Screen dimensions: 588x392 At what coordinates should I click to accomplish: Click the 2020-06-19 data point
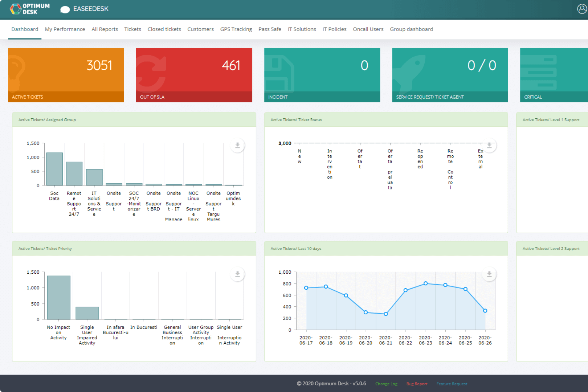pyautogui.click(x=346, y=295)
